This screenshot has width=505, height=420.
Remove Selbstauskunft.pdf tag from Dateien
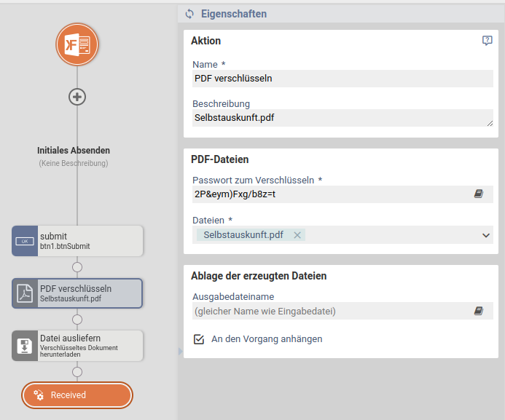coord(297,235)
